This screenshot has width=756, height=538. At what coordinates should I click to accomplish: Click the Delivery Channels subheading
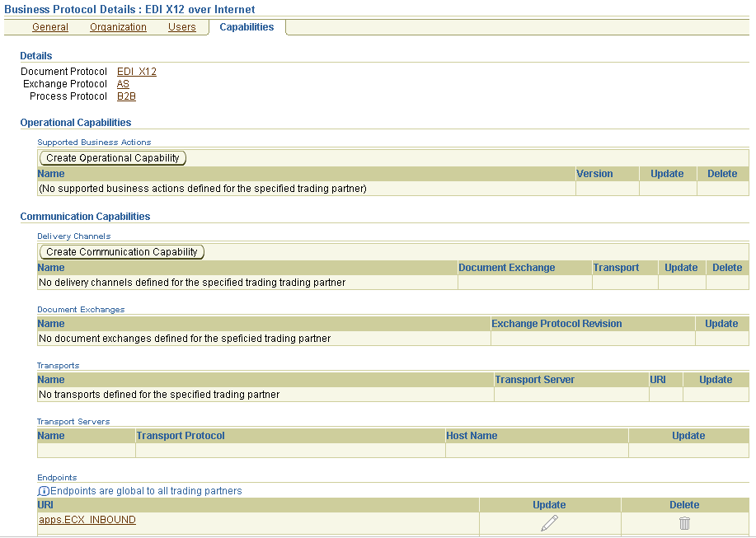tap(73, 236)
